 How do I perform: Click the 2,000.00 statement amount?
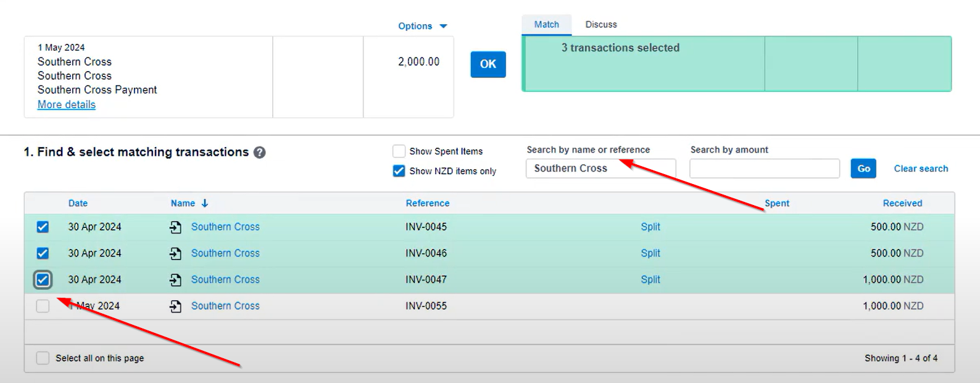coord(419,62)
